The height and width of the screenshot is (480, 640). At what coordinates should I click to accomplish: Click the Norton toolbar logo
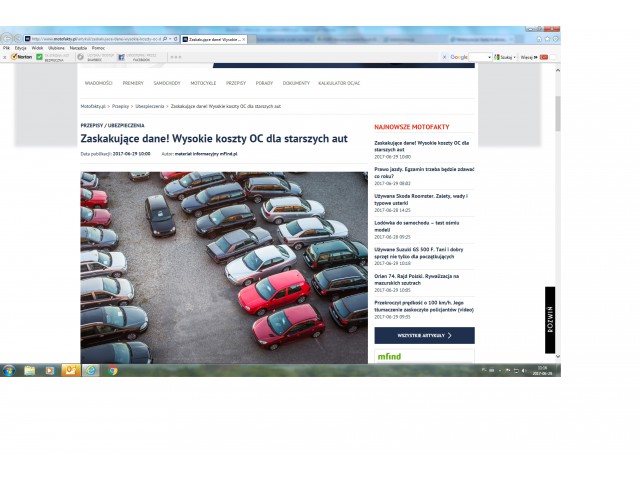click(x=19, y=57)
